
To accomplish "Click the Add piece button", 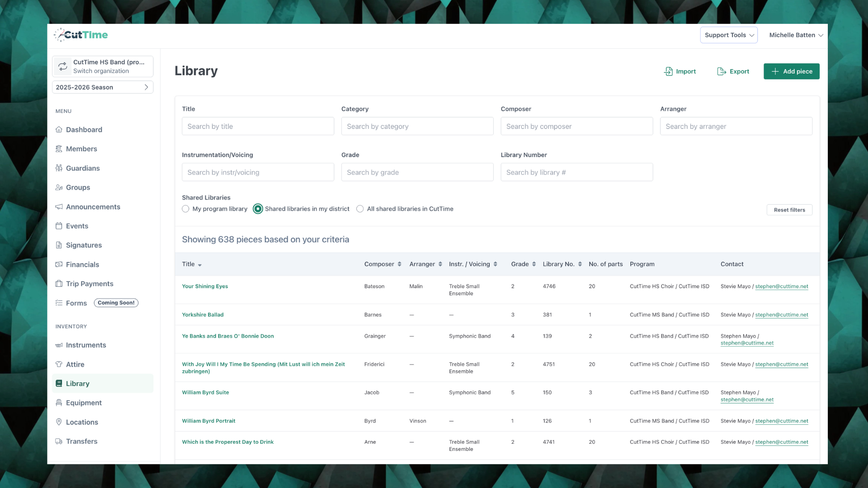I will 792,71.
